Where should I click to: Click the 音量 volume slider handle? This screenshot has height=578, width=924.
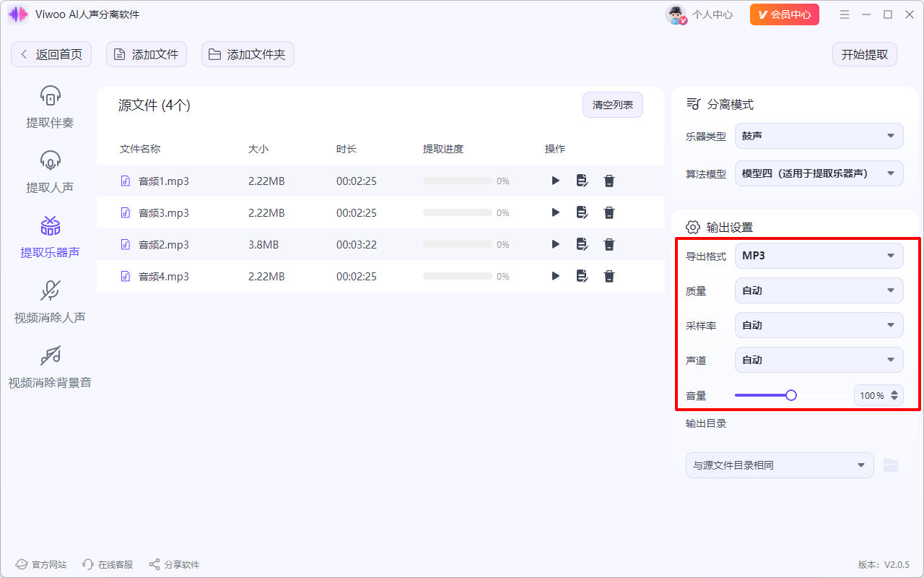coord(791,395)
